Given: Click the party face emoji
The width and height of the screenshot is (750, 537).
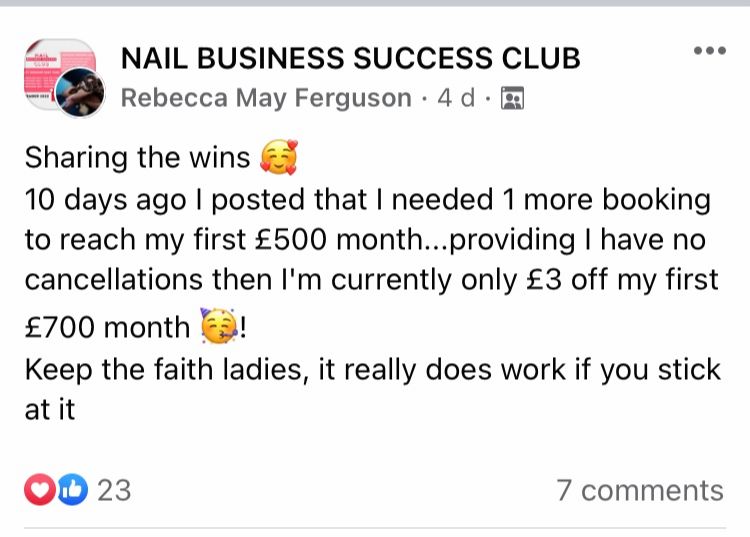Looking at the screenshot, I should pos(219,327).
